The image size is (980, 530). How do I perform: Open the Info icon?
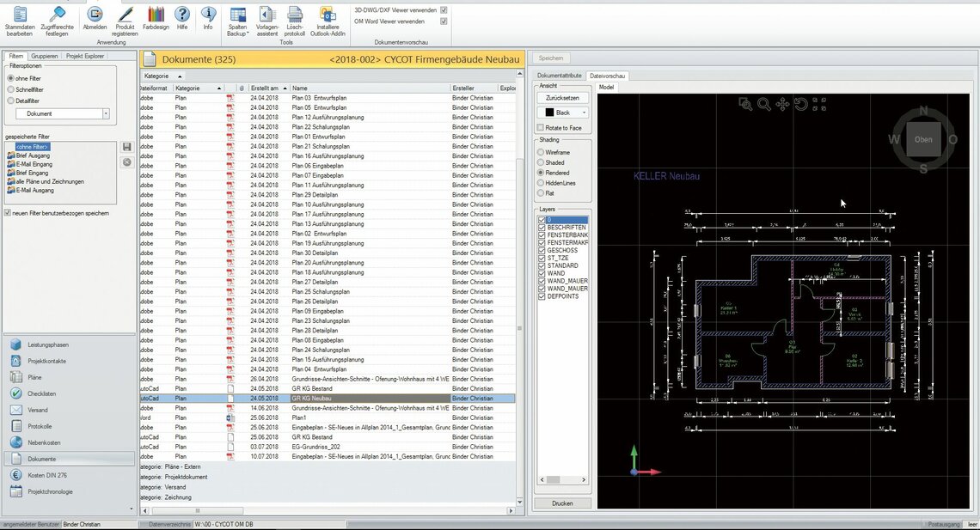pos(208,19)
